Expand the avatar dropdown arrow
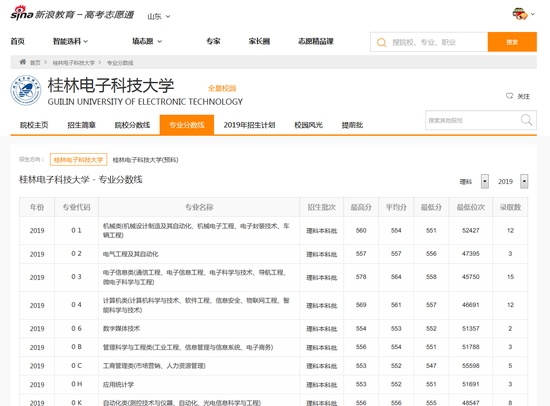The height and width of the screenshot is (406, 550). coord(532,14)
